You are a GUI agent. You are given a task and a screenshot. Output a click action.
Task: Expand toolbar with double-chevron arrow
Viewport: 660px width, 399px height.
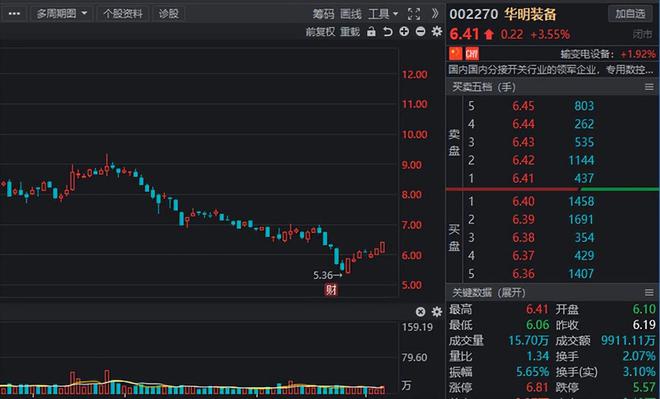(435, 14)
